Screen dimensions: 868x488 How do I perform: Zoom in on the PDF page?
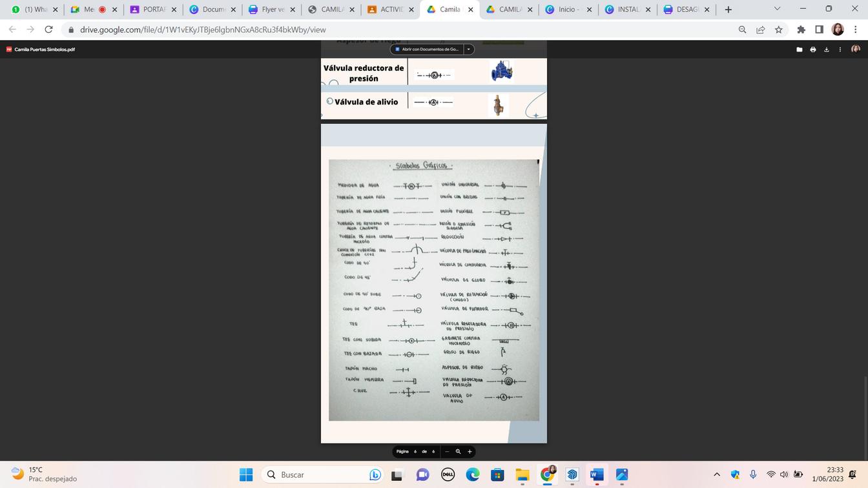click(x=470, y=451)
